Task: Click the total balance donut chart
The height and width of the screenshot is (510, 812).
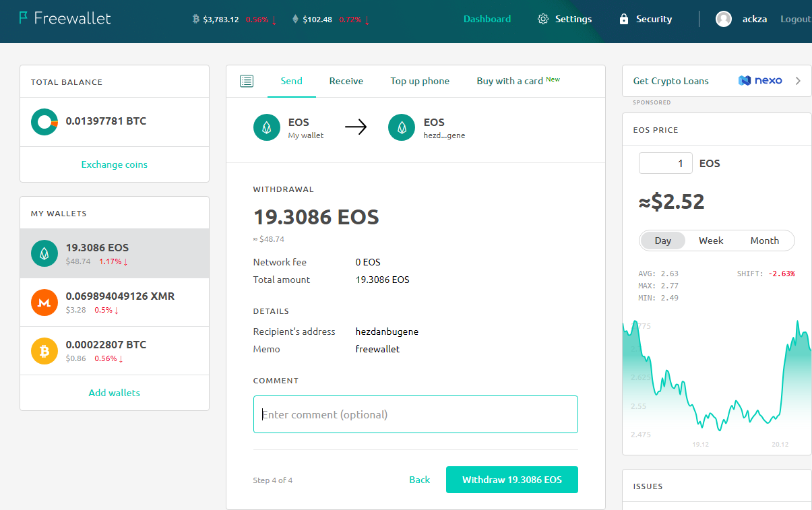Action: pyautogui.click(x=44, y=122)
